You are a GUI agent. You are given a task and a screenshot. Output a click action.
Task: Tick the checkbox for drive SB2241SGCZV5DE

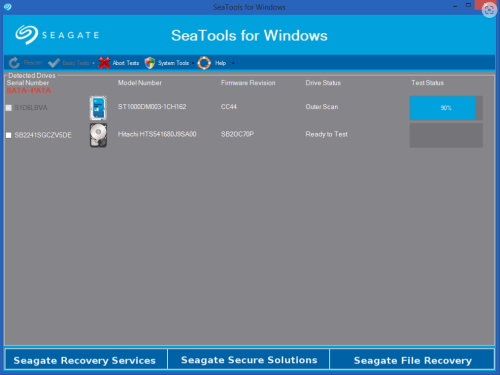(9, 135)
